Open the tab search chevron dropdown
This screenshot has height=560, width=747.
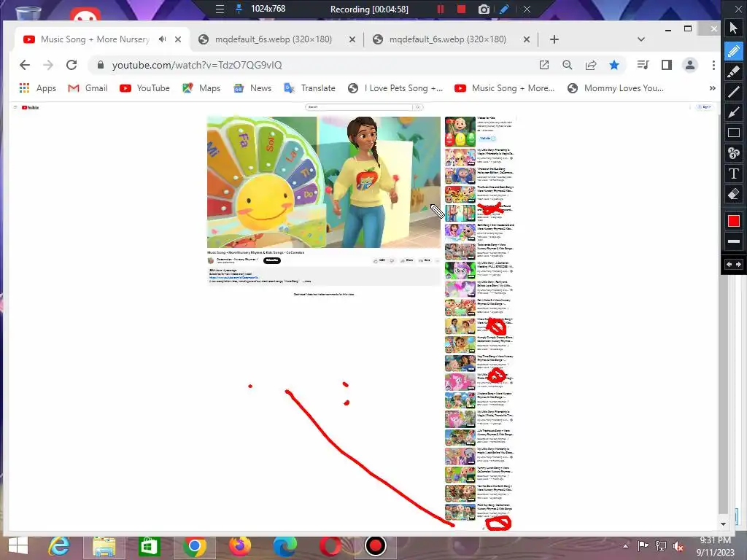[x=641, y=39]
